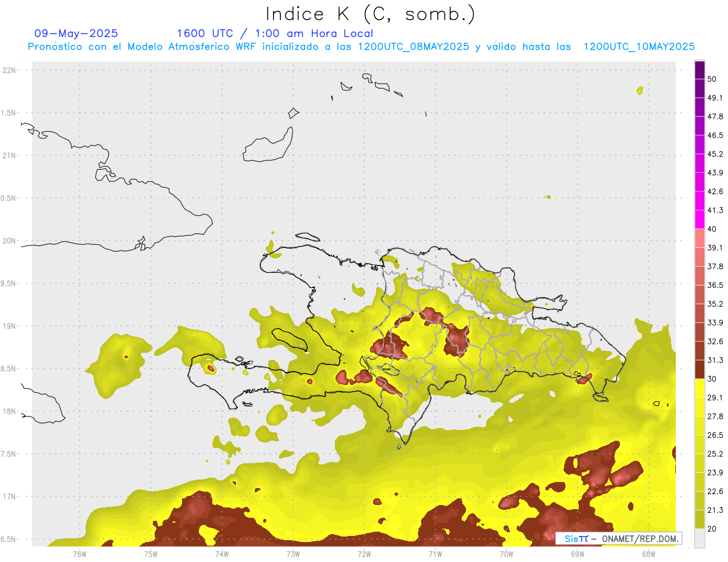
Task: Select the salmon legend band between 39.1 and 40
Action: [699, 238]
